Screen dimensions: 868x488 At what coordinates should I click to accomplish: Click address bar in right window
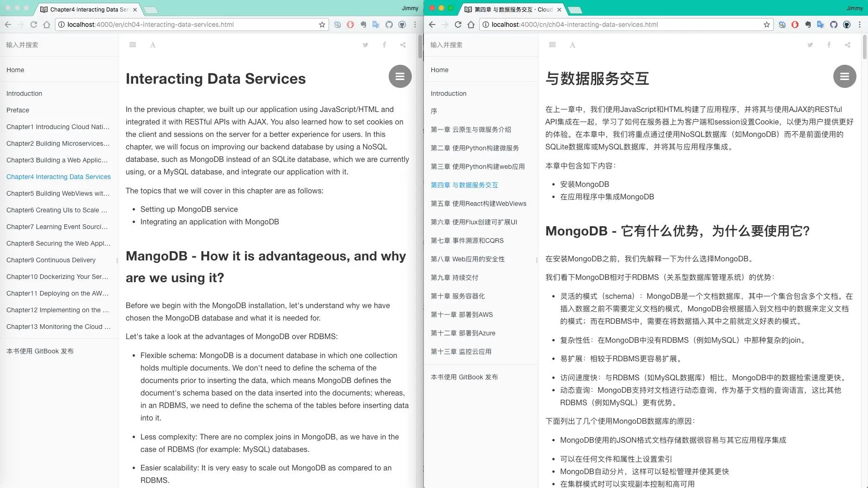click(x=626, y=25)
